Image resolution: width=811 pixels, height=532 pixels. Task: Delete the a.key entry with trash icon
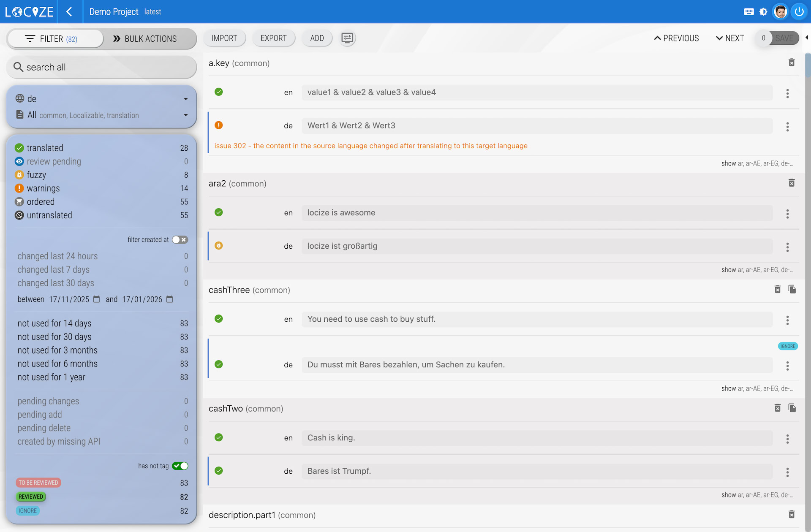(792, 63)
